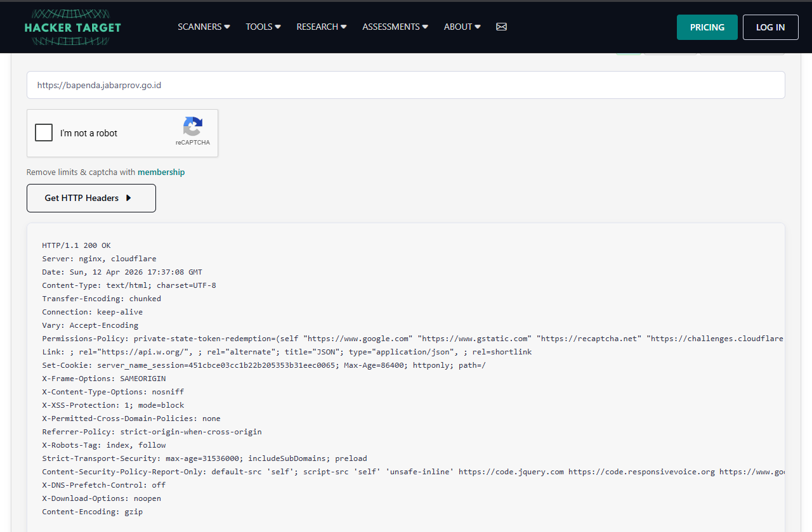Select the "Server: nginx, cloudflare" header line
Screen dimensions: 812x532
point(99,259)
